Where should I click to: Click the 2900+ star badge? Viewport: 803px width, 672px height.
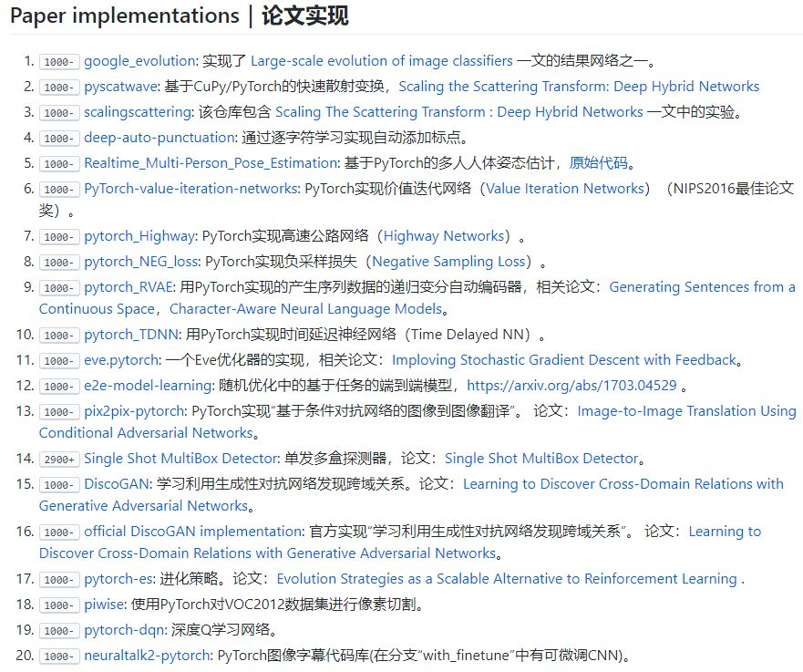pyautogui.click(x=59, y=460)
